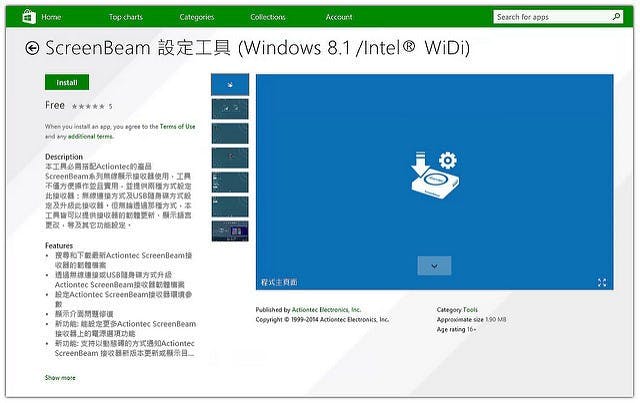Viewport: 640px width, 403px height.
Task: Click the ScreenBeam gear and receiver logo
Action: pyautogui.click(x=435, y=175)
